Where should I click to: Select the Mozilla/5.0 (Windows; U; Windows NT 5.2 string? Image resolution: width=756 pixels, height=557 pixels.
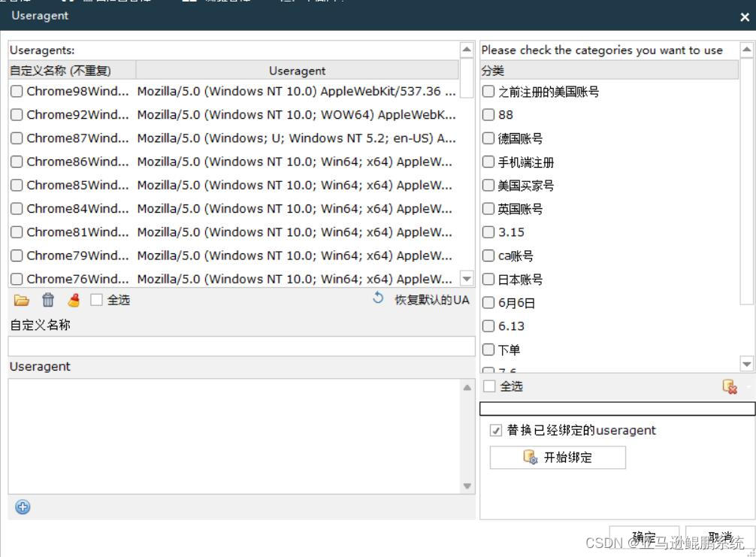[x=297, y=138]
